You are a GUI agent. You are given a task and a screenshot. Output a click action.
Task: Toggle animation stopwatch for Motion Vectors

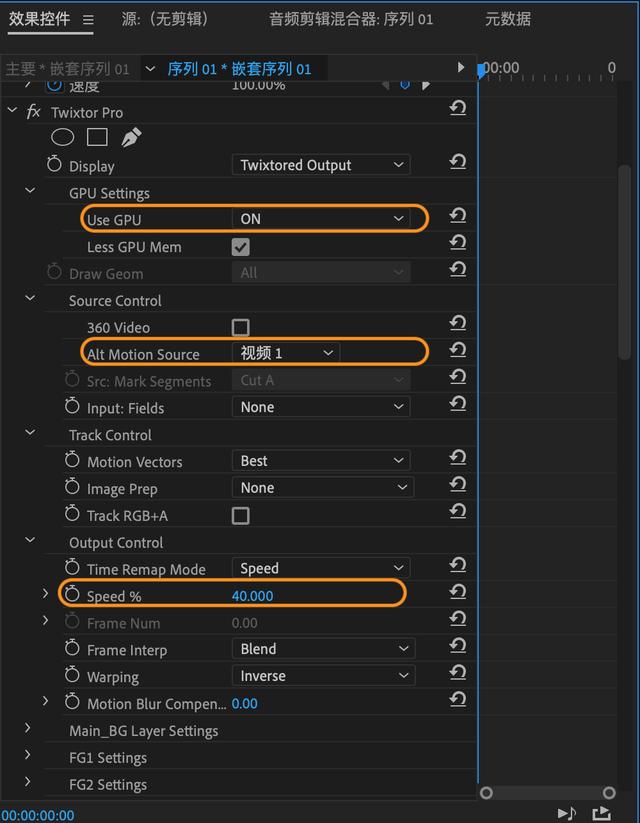(72, 460)
